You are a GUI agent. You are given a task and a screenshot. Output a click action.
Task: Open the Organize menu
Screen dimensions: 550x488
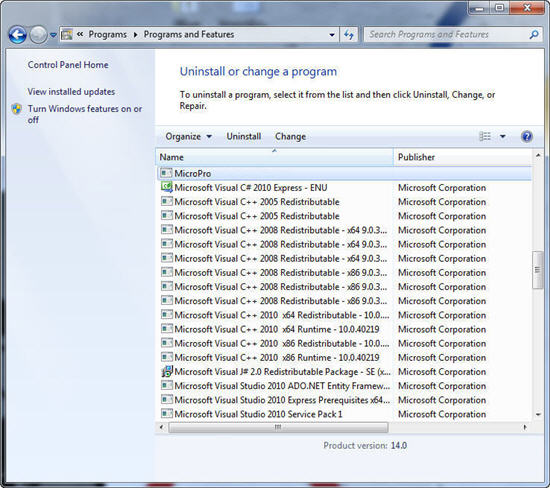[x=188, y=136]
